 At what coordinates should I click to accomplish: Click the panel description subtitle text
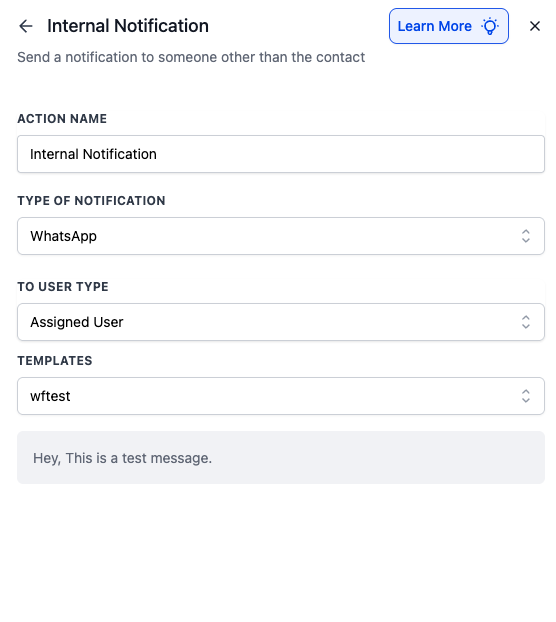(x=191, y=57)
